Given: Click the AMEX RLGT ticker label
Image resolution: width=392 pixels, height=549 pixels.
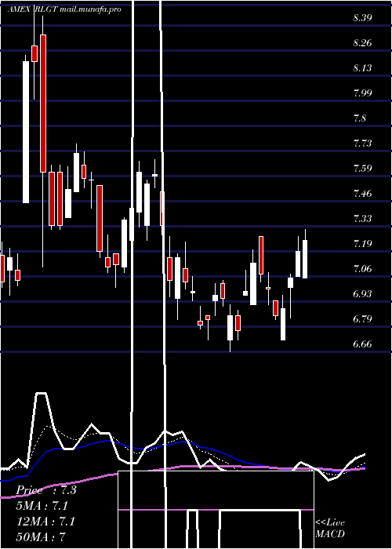Looking at the screenshot, I should [33, 9].
